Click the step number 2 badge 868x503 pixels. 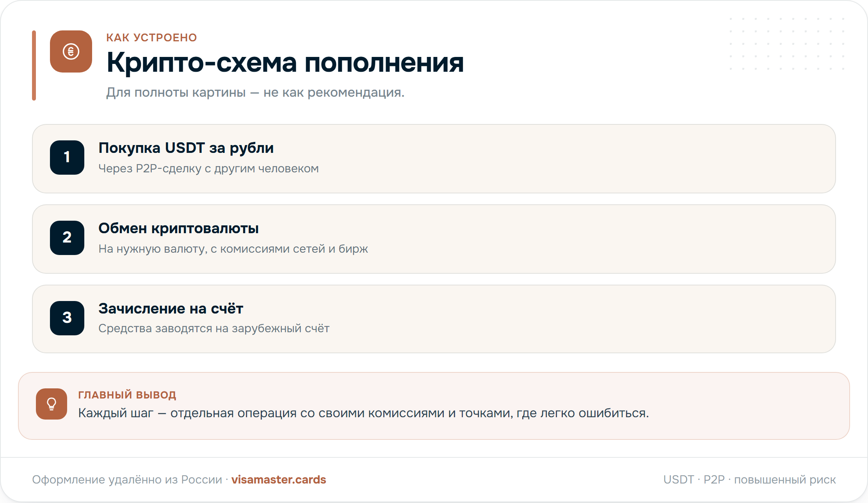pyautogui.click(x=67, y=238)
